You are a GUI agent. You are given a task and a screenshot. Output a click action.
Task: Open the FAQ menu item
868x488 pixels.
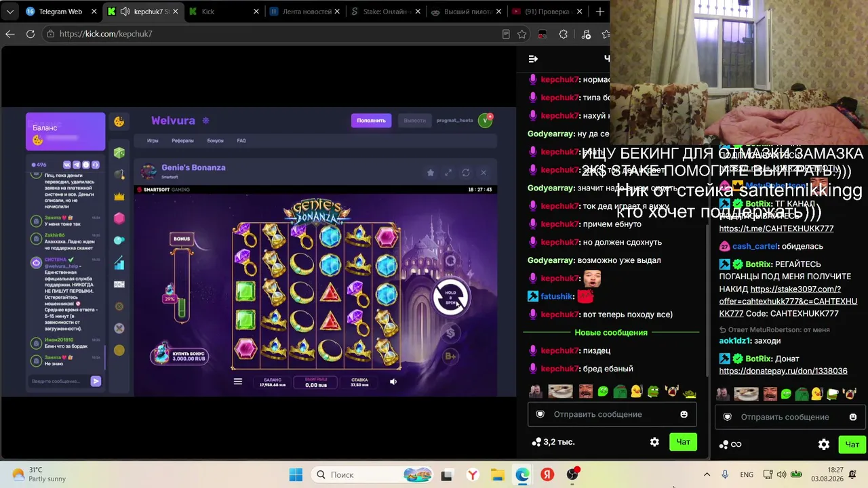pyautogui.click(x=241, y=141)
